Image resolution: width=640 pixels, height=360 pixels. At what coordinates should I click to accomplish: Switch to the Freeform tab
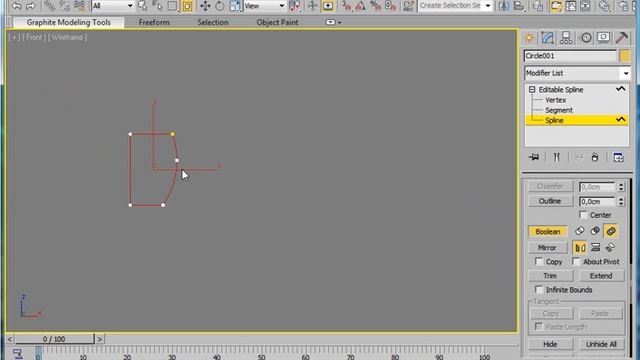[x=154, y=22]
